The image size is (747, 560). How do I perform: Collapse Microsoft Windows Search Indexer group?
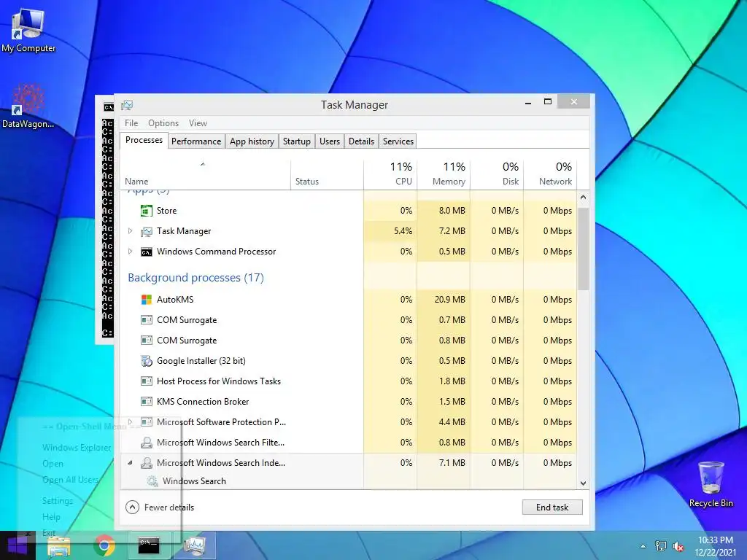130,463
